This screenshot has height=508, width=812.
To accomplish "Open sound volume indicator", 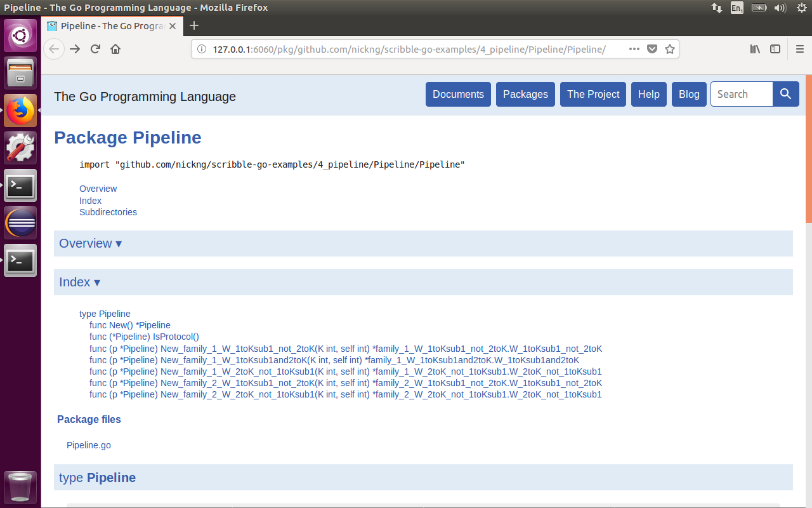I will click(x=780, y=8).
